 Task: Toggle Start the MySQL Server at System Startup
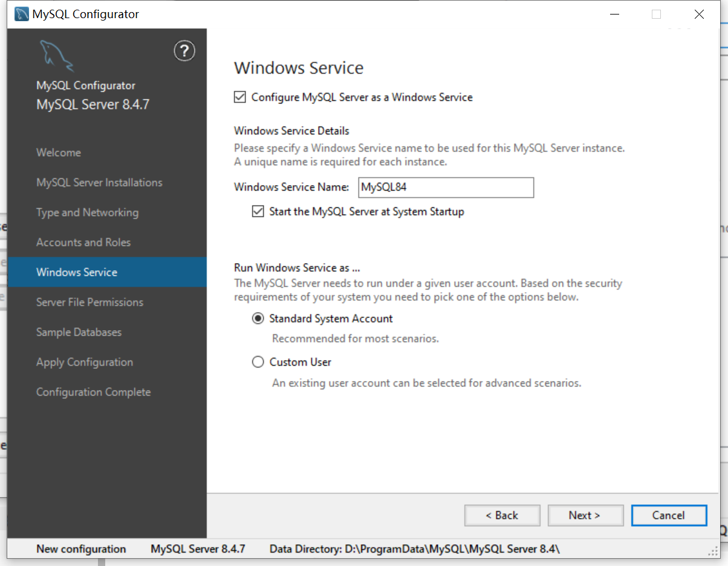(x=258, y=212)
